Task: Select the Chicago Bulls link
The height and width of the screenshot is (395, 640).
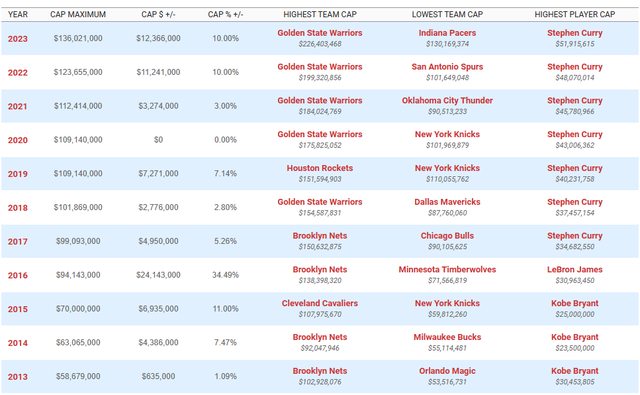Action: click(x=447, y=236)
